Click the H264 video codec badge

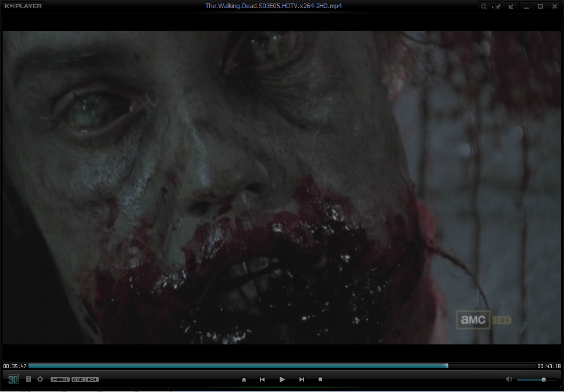pos(60,379)
